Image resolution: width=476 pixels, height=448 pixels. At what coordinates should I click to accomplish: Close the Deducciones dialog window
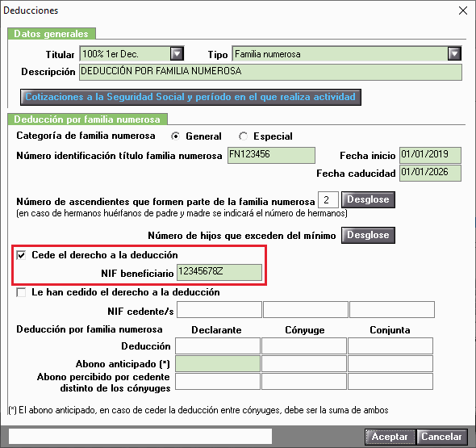(x=463, y=10)
